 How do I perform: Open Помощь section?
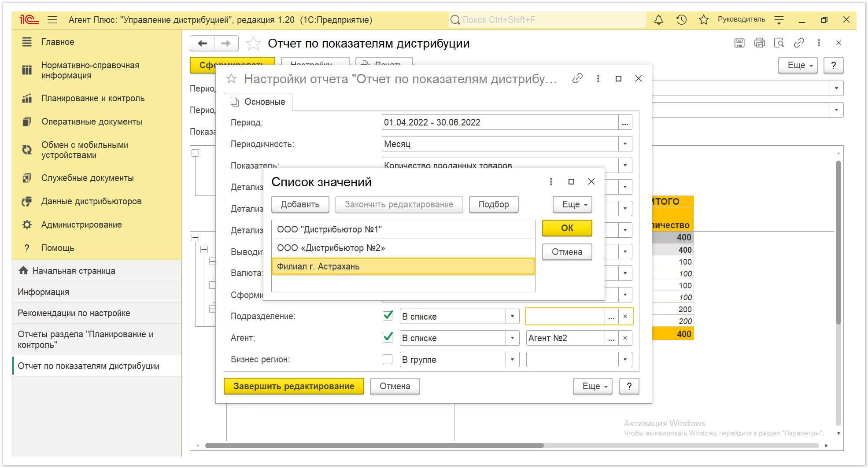[58, 248]
